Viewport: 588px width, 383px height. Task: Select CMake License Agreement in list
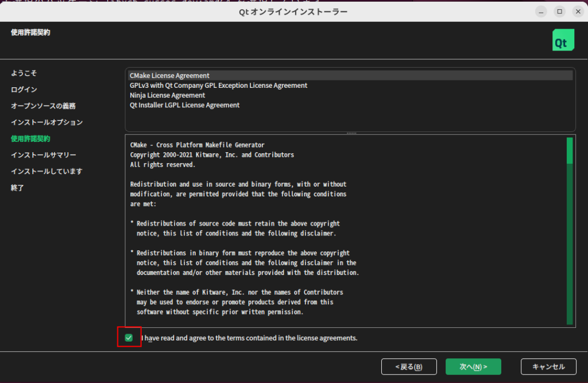pyautogui.click(x=169, y=75)
